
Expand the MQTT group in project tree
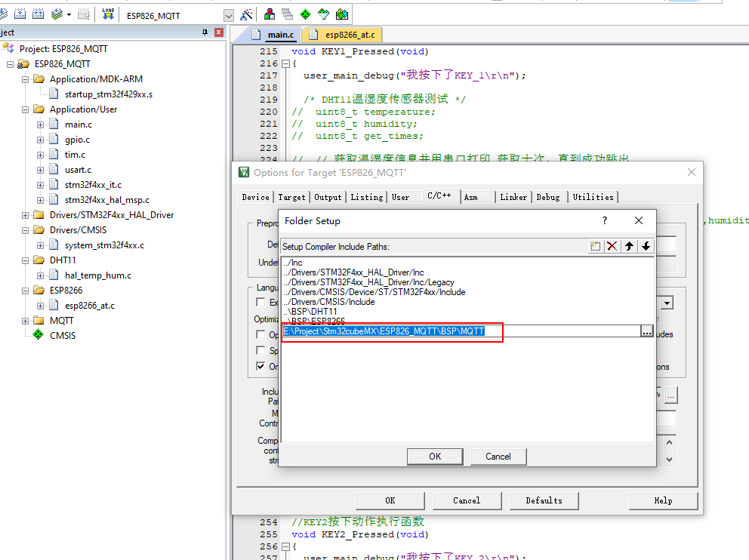[x=26, y=321]
